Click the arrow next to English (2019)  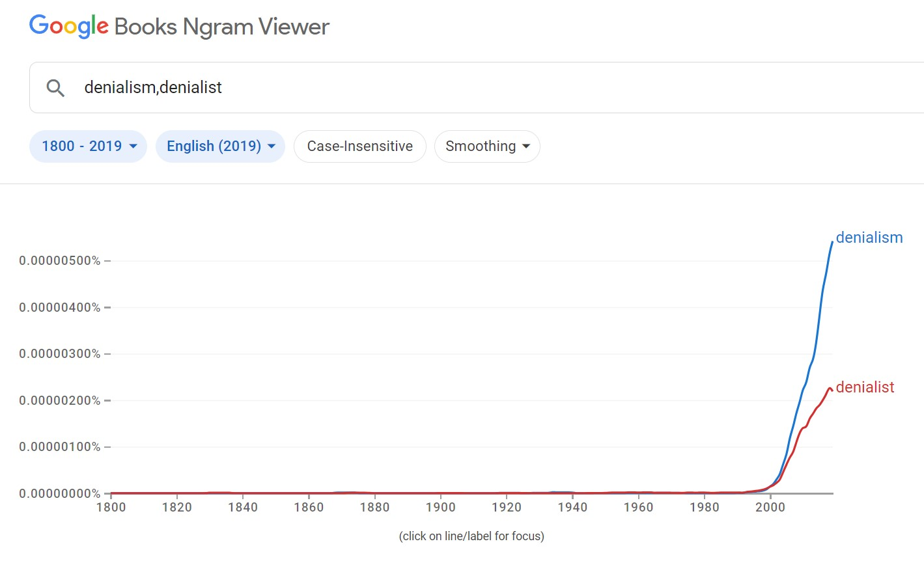click(272, 146)
